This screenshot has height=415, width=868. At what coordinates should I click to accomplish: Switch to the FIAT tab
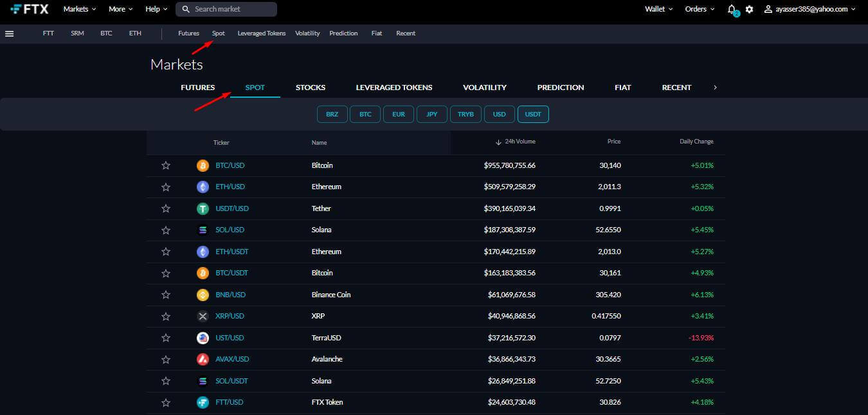[x=623, y=88]
